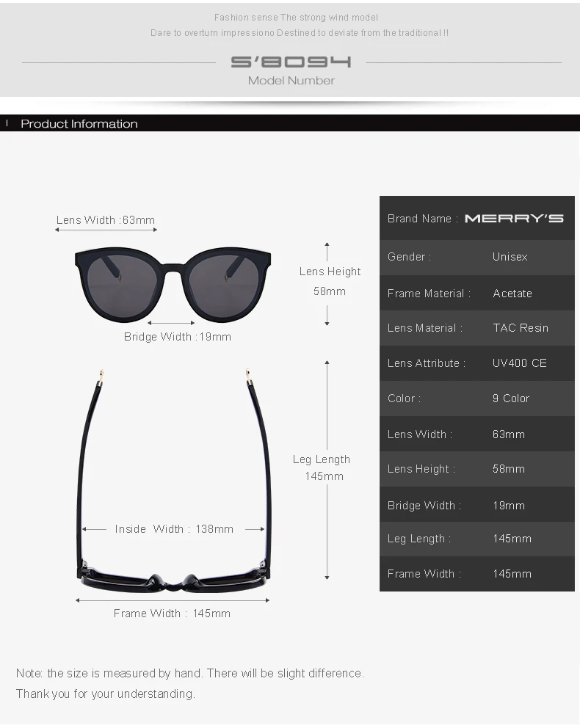
Task: Click the 'Lens Attribute :' table label
Action: tap(427, 363)
